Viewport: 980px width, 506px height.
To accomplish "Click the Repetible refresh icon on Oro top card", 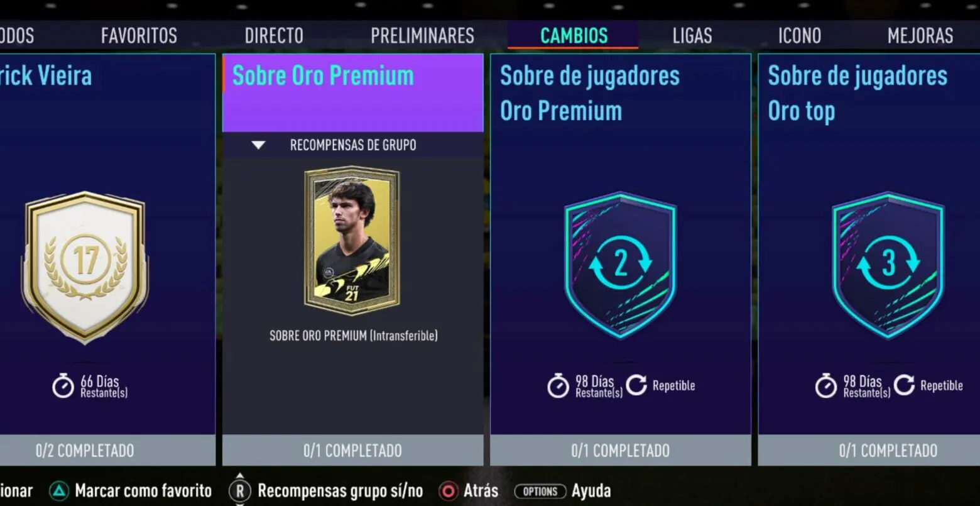I will point(904,385).
